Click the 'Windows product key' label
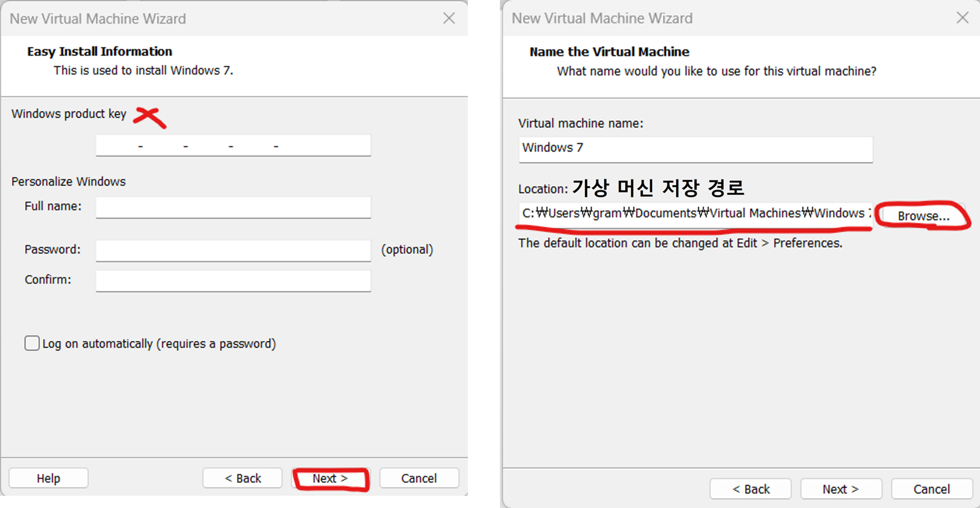 click(x=69, y=114)
